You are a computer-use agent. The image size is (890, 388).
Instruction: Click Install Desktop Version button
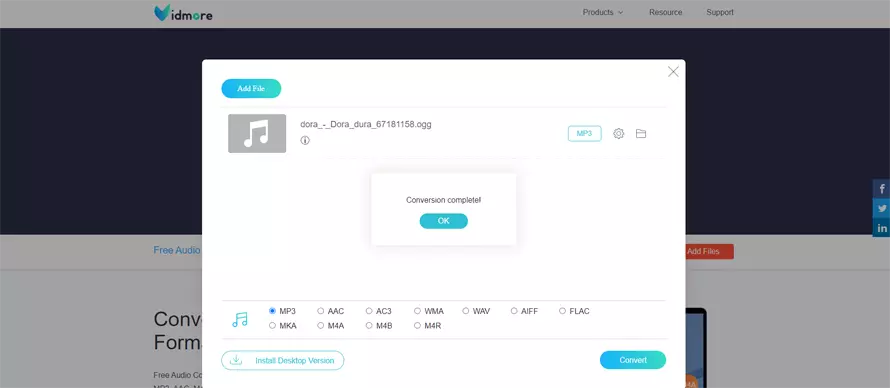pos(283,360)
